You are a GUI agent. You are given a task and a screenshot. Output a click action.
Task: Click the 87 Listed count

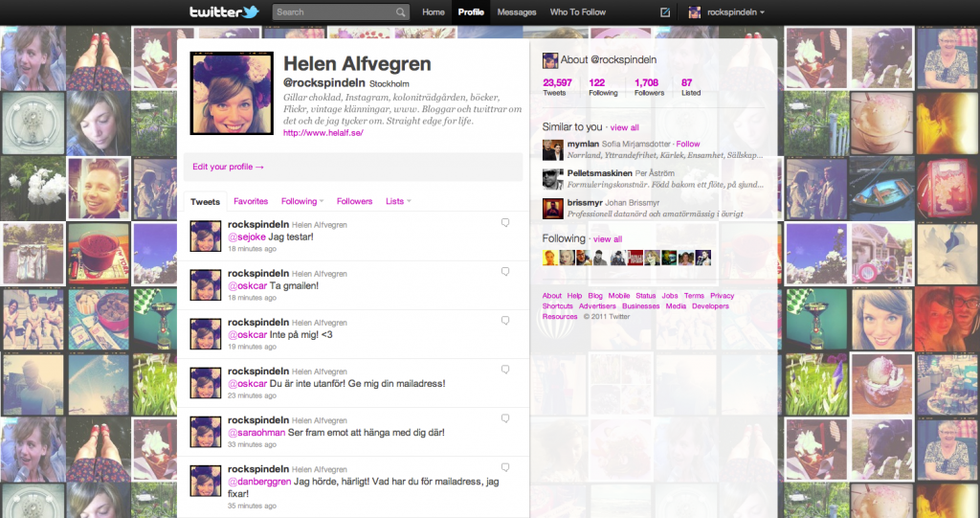[691, 86]
